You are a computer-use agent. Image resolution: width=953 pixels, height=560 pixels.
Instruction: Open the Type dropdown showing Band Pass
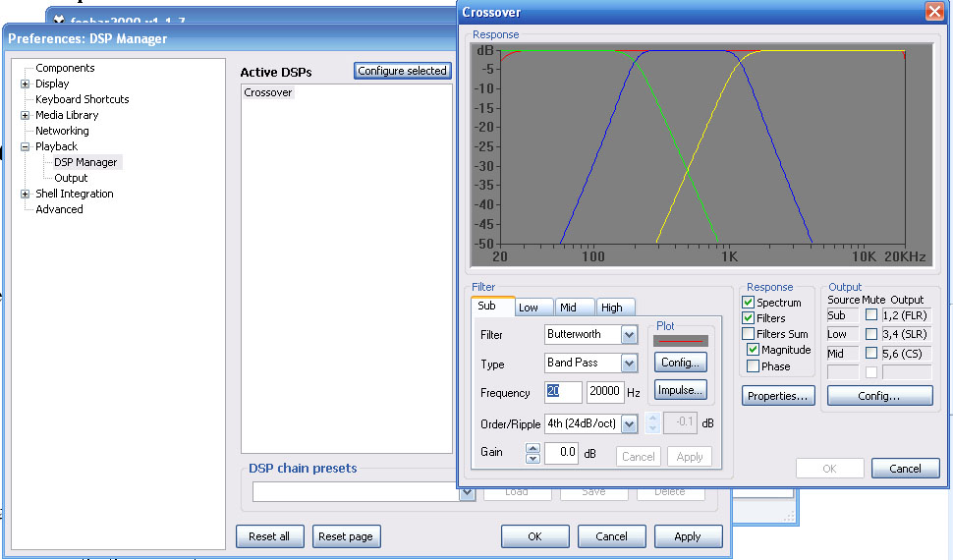point(629,364)
